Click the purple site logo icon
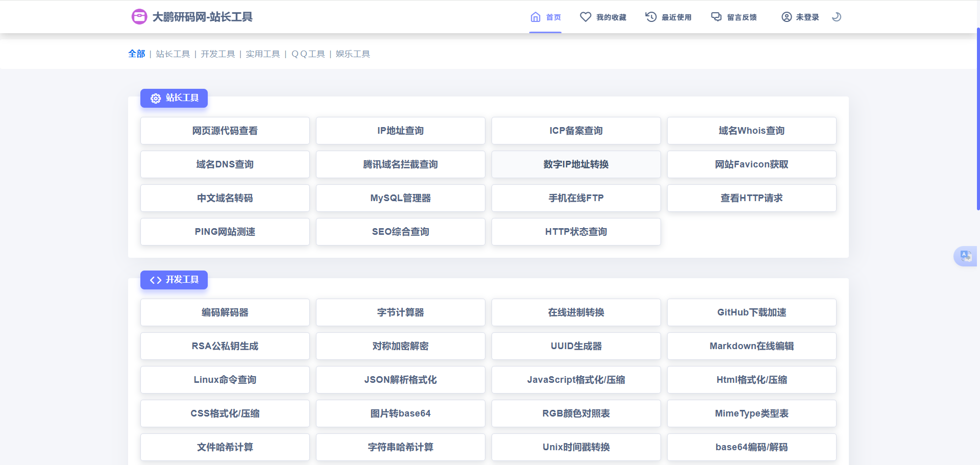The image size is (980, 465). 139,17
